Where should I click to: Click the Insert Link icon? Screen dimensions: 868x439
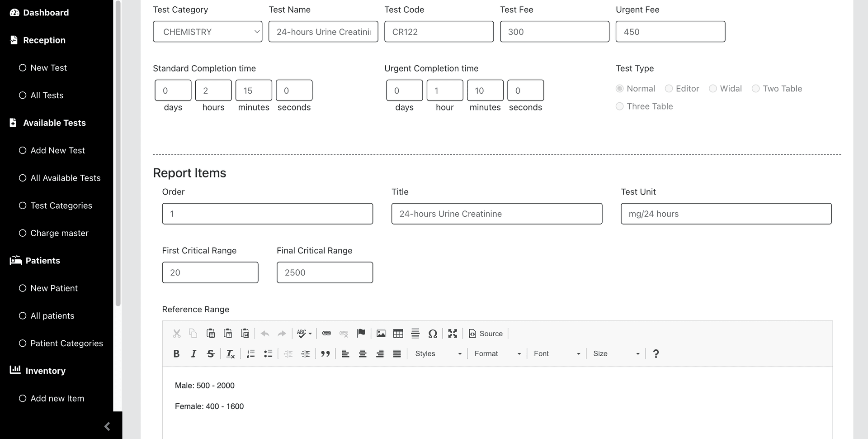click(x=326, y=334)
